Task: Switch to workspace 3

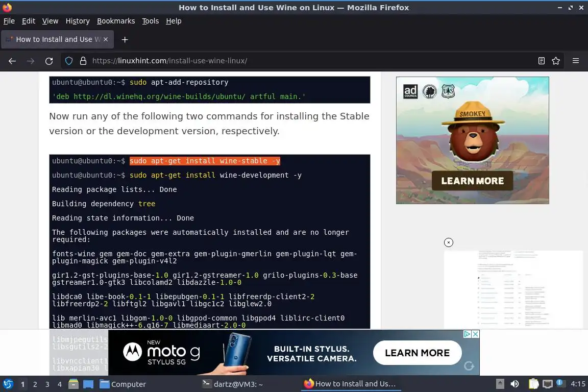Action: pyautogui.click(x=47, y=384)
